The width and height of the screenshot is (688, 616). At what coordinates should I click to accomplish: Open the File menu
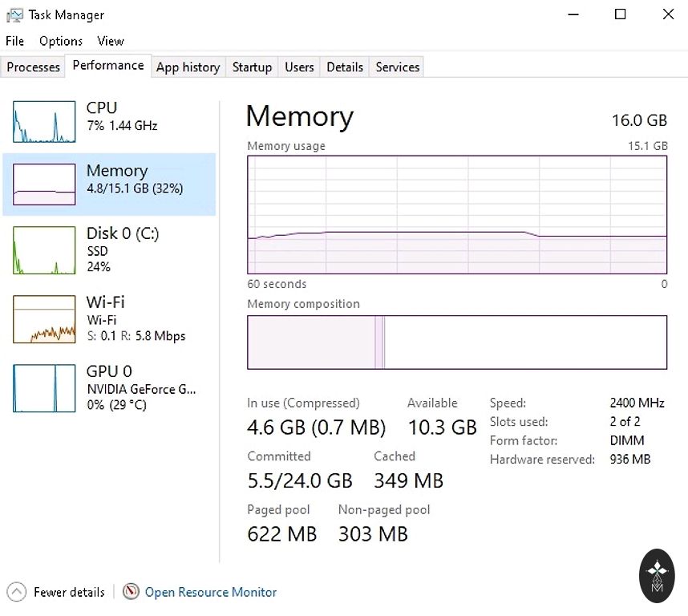point(14,41)
